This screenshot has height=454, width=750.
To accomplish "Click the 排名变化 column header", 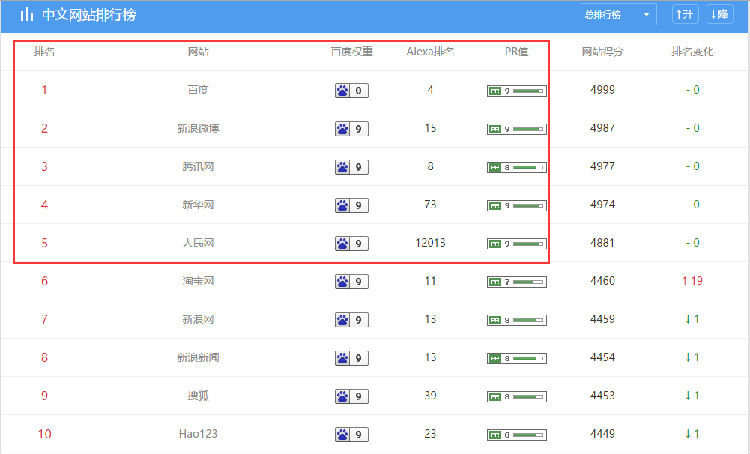I will coord(692,52).
